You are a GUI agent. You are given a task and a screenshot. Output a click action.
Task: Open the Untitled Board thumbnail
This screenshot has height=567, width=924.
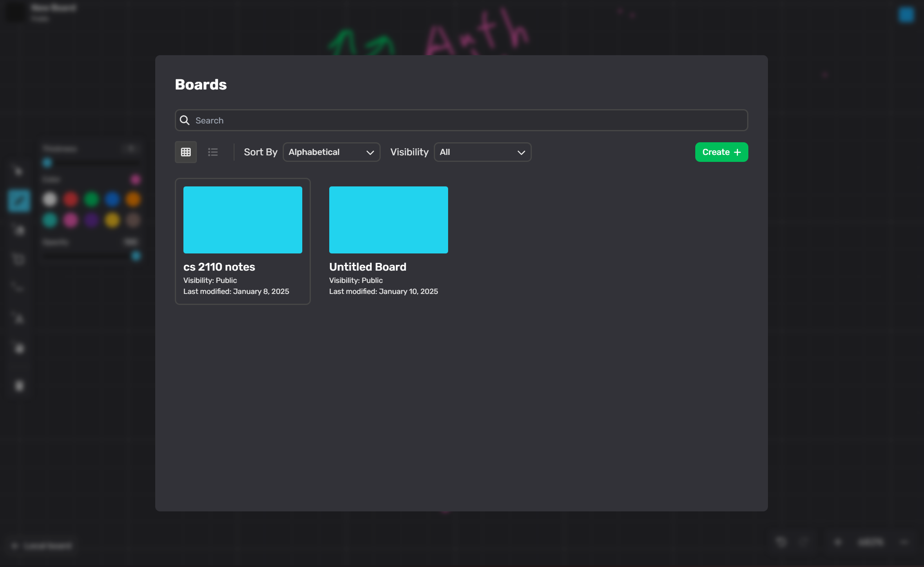[x=388, y=220]
